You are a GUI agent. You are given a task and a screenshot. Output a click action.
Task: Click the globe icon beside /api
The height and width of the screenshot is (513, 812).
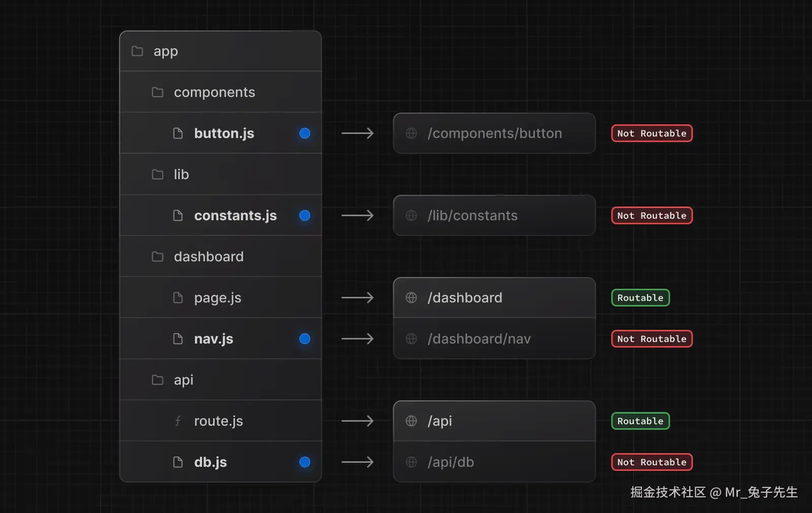point(411,421)
